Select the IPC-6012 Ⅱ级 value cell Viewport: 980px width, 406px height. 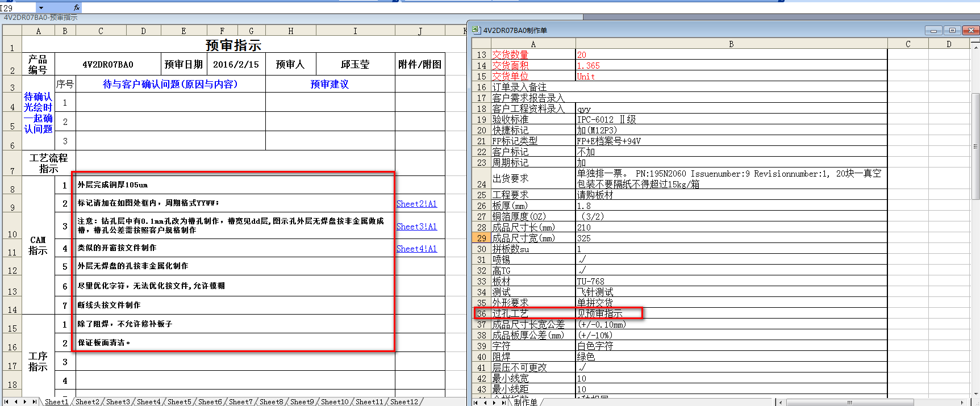pos(731,119)
